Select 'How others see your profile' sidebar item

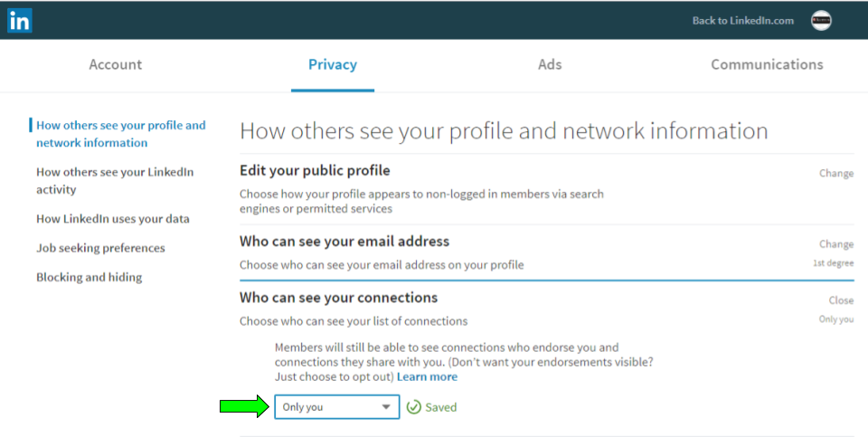coord(120,134)
